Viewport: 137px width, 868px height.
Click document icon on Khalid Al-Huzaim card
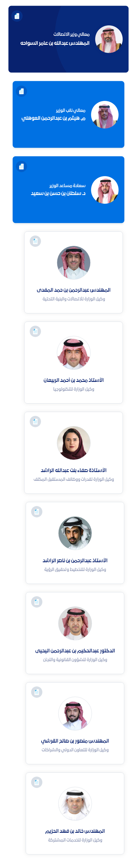(36, 782)
